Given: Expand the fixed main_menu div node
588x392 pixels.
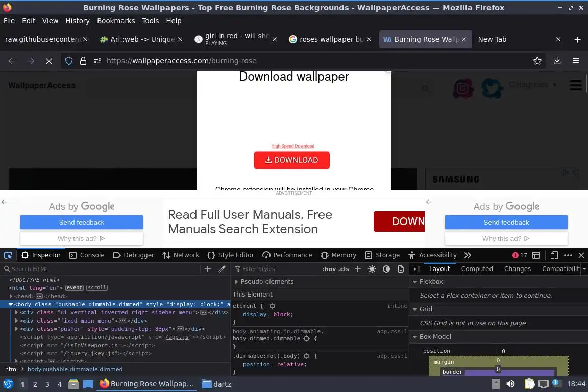Looking at the screenshot, I should pyautogui.click(x=16, y=321).
